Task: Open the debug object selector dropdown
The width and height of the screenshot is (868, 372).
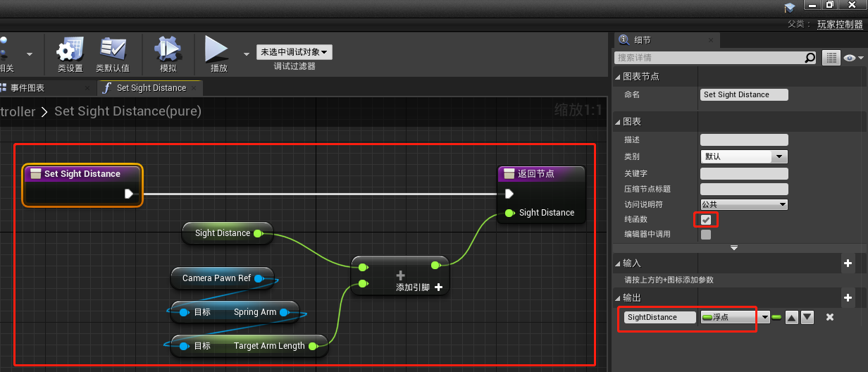Action: click(x=294, y=52)
